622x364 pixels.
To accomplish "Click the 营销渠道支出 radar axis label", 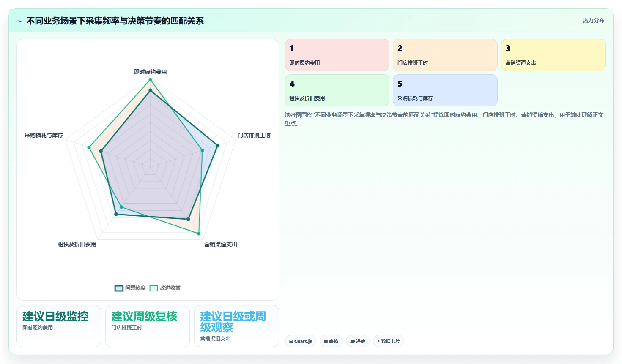I will (x=221, y=244).
